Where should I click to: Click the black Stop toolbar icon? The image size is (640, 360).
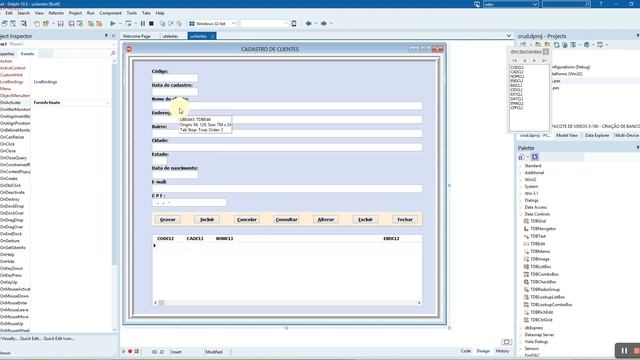[151, 24]
